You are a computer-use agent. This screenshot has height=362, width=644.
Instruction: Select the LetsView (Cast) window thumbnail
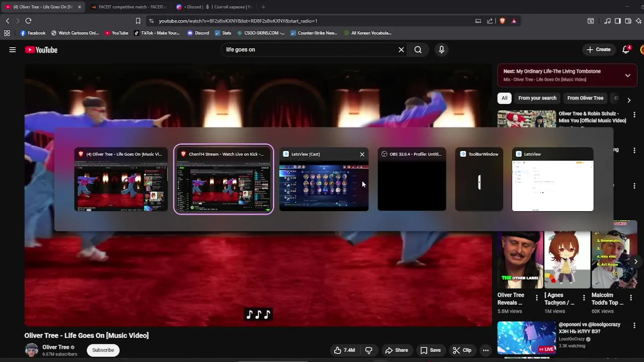pos(324,179)
